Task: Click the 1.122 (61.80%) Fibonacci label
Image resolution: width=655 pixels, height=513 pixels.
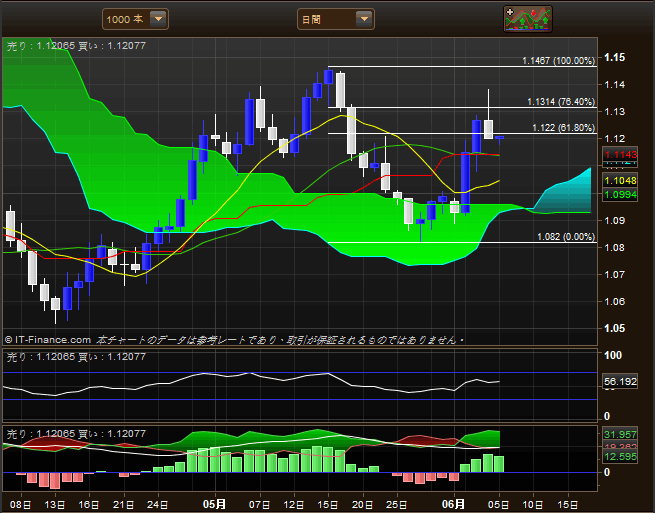Action: pyautogui.click(x=564, y=127)
